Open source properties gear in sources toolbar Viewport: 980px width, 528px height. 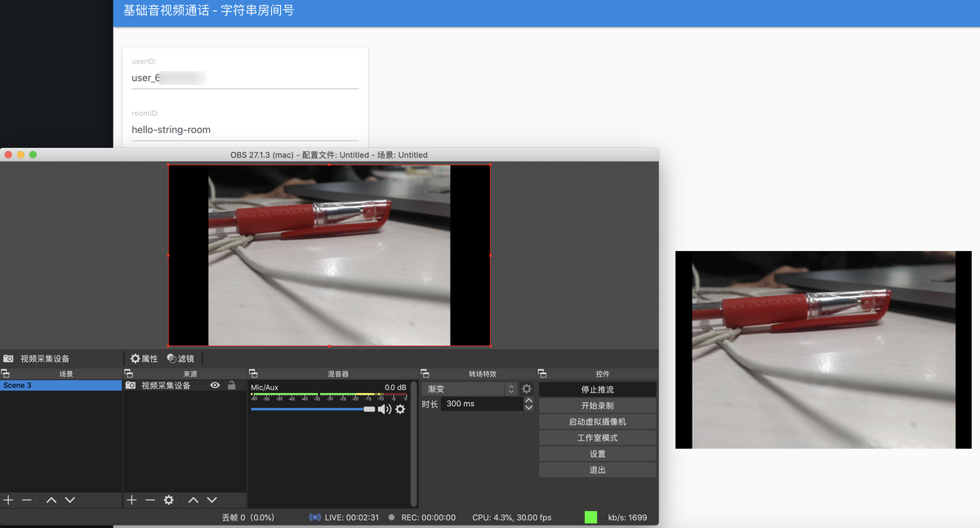(168, 499)
